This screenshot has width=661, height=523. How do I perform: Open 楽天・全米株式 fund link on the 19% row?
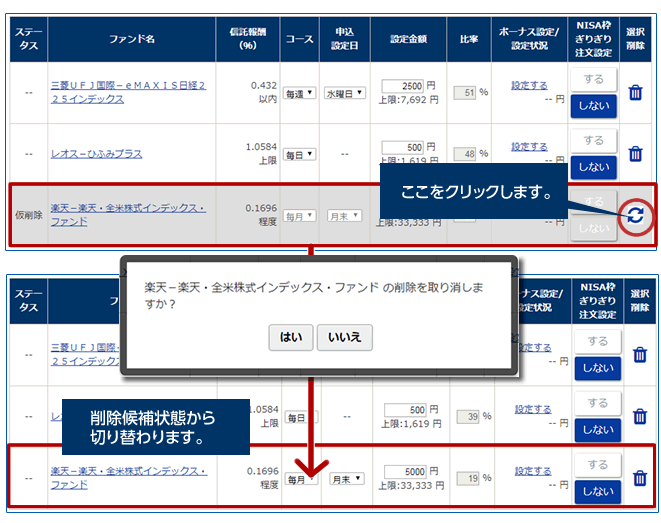[x=129, y=478]
